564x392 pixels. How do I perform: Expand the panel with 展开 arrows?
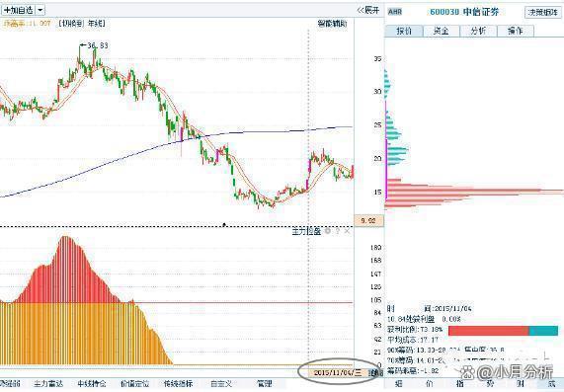pyautogui.click(x=368, y=10)
